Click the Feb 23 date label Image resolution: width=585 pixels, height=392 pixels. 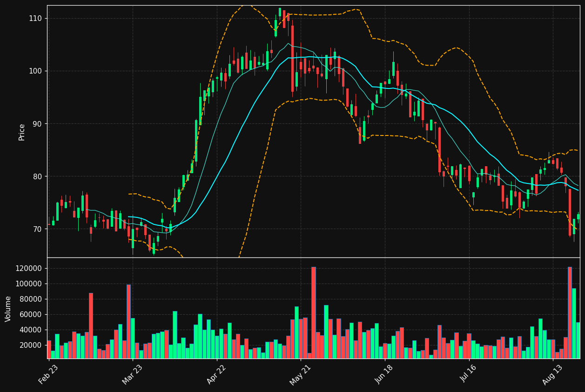48,374
